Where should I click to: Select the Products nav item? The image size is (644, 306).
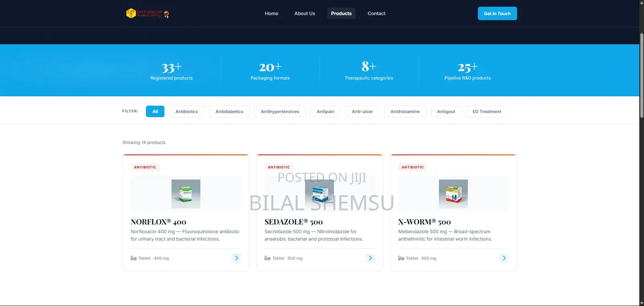click(341, 13)
